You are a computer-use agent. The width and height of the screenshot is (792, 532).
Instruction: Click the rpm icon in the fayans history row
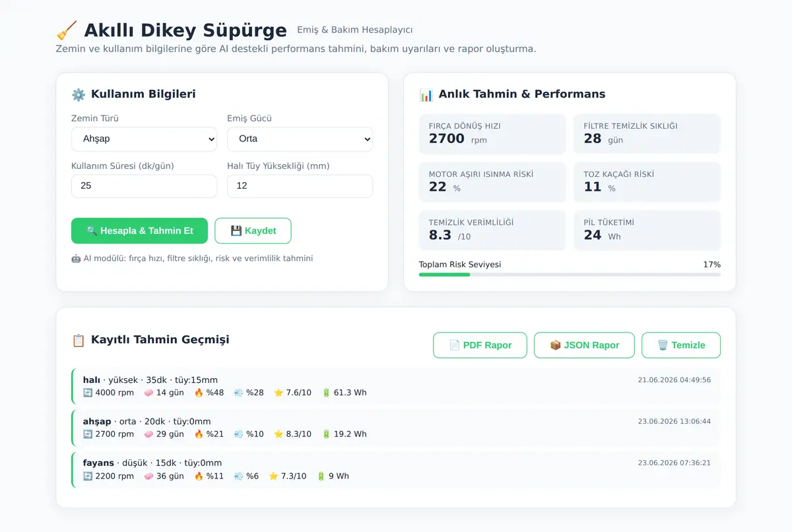click(x=88, y=476)
